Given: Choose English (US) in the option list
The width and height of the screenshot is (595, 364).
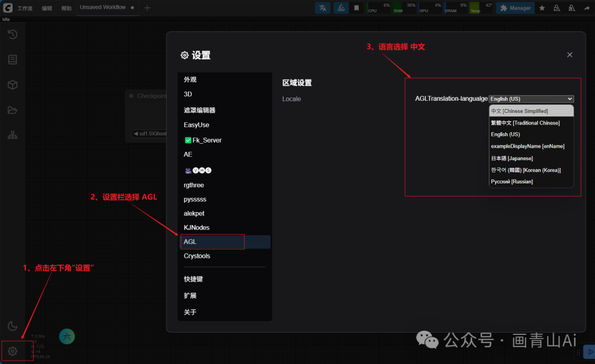Looking at the screenshot, I should coord(531,134).
